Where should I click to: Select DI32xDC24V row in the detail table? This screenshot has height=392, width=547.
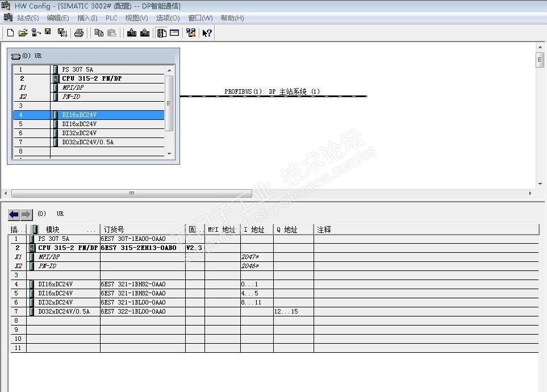[274, 302]
